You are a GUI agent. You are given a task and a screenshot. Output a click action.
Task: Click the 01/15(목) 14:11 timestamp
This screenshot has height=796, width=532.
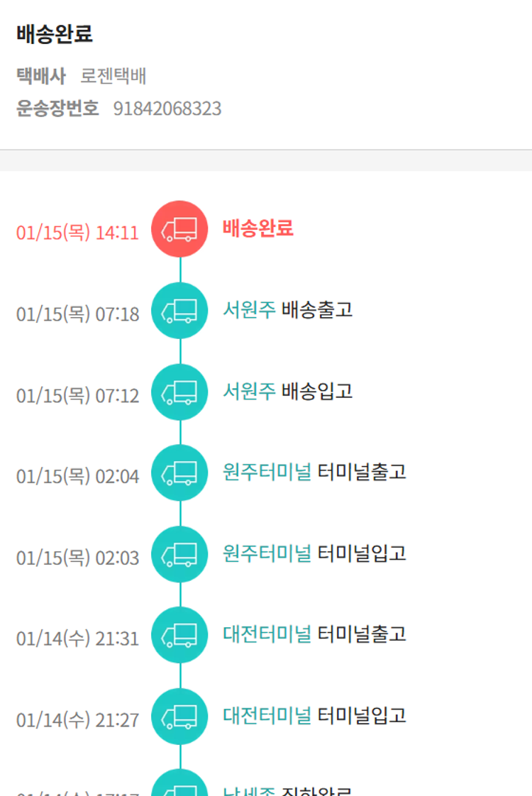[x=77, y=233]
